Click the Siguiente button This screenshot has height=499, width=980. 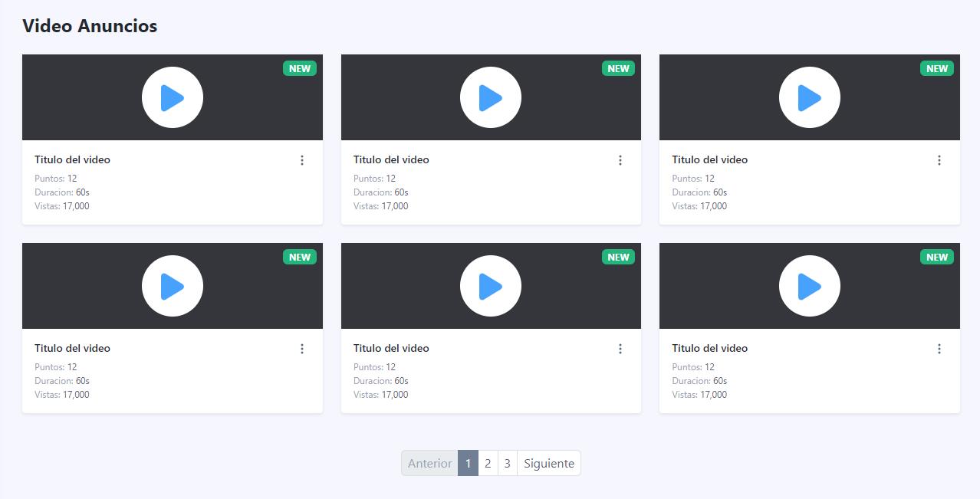pyautogui.click(x=548, y=463)
